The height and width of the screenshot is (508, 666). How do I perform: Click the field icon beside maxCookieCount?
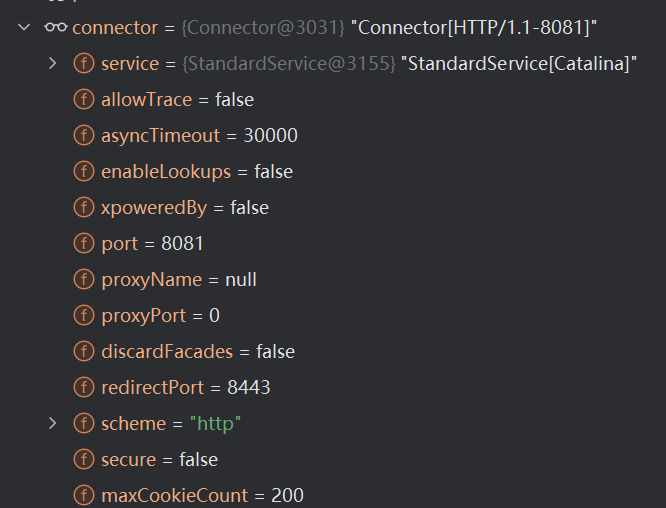point(84,495)
